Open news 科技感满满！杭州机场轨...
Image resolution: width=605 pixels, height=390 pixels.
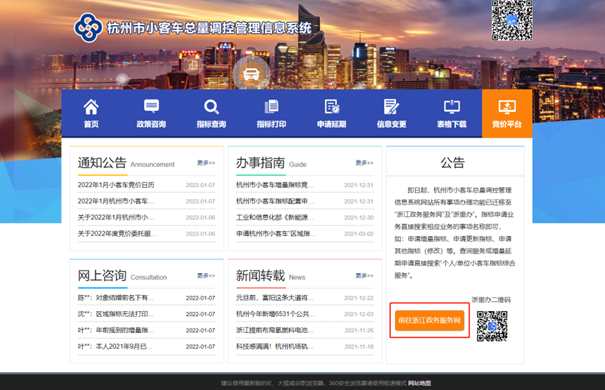coord(275,346)
